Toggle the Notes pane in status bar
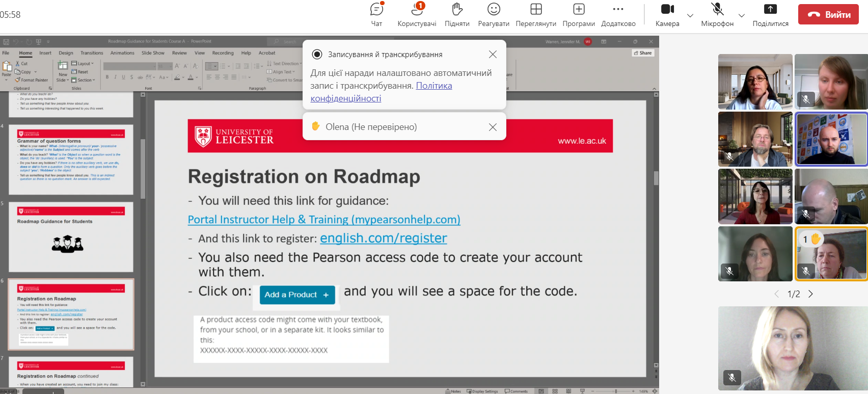The width and height of the screenshot is (868, 394). click(x=453, y=391)
